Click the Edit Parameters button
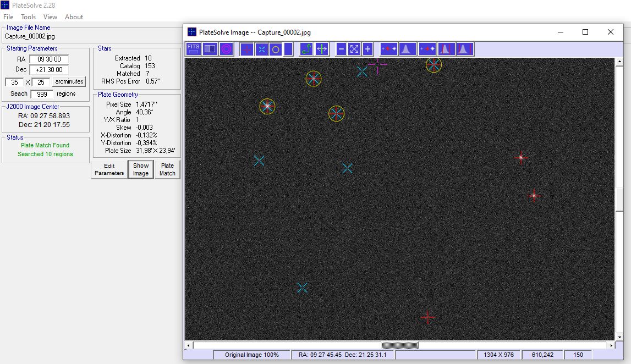631x364 pixels. coord(109,169)
